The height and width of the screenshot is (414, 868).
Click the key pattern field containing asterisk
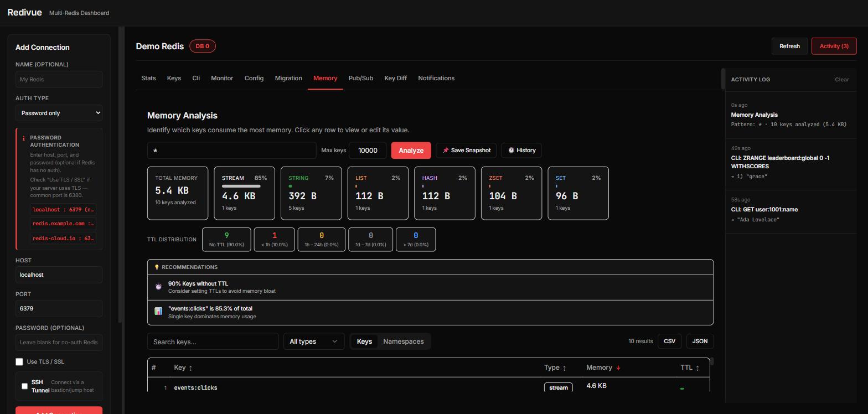232,151
